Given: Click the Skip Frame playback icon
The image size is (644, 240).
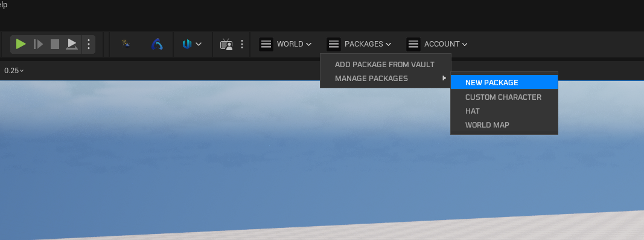Looking at the screenshot, I should click(38, 44).
